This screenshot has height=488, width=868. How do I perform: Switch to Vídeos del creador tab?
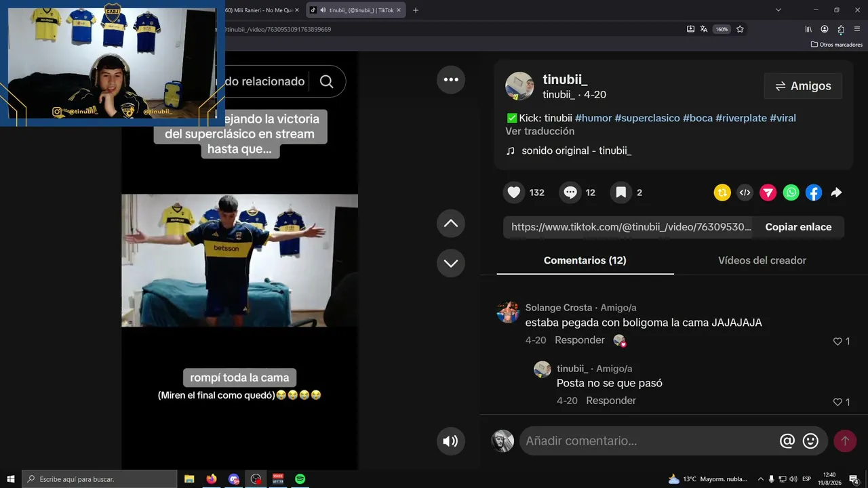click(x=762, y=260)
